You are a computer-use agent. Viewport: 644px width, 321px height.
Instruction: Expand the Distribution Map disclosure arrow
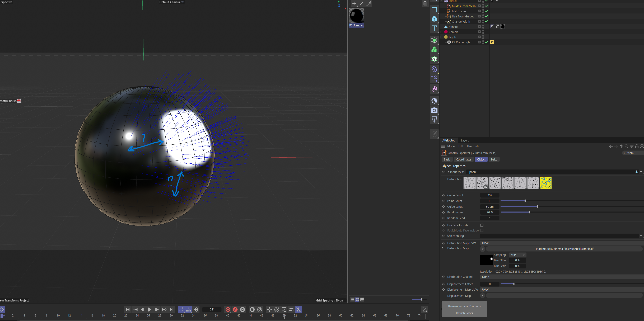[443, 248]
